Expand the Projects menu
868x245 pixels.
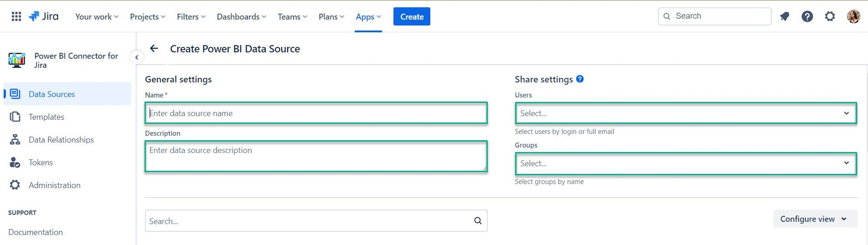tap(148, 16)
